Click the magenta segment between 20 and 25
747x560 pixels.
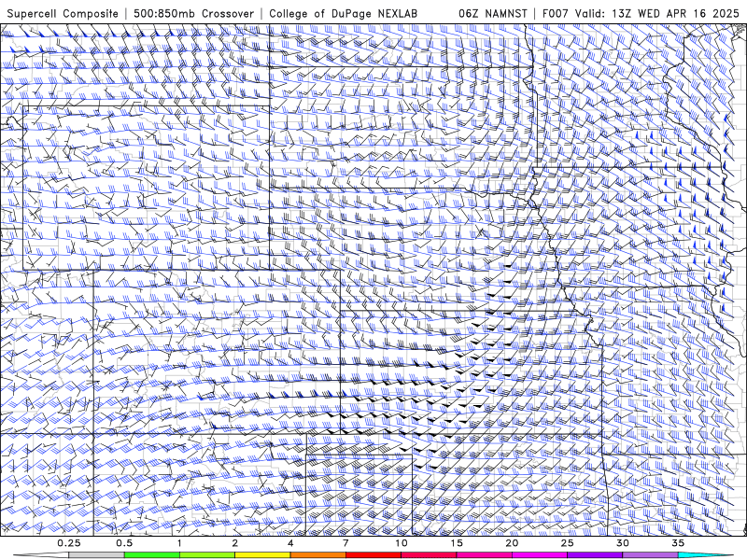[x=540, y=555]
